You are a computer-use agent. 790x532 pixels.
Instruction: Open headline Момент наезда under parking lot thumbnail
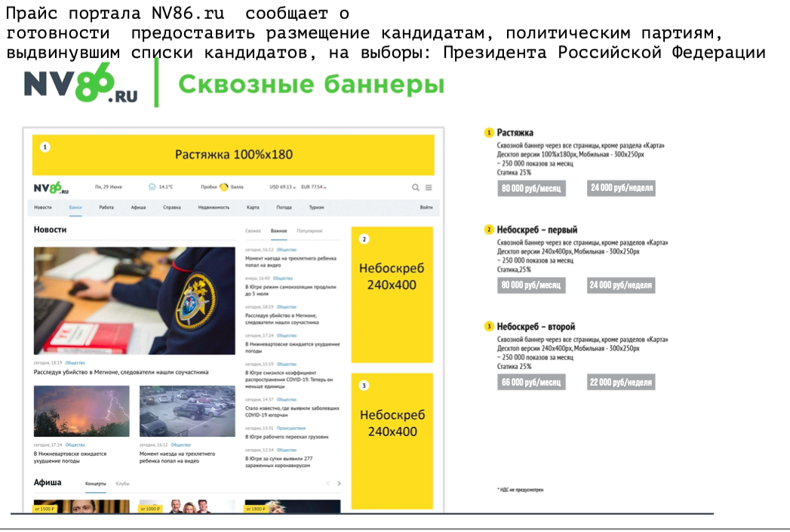tap(177, 457)
